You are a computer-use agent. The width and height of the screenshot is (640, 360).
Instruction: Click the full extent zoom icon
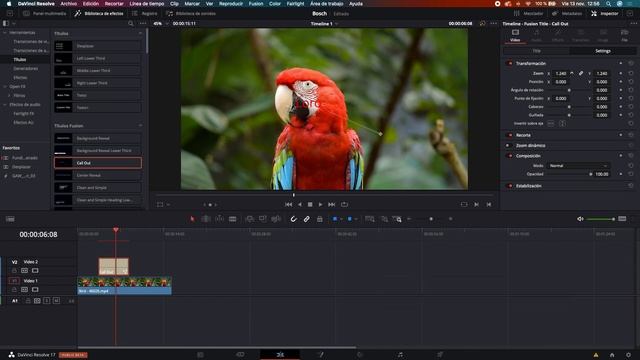pos(370,219)
